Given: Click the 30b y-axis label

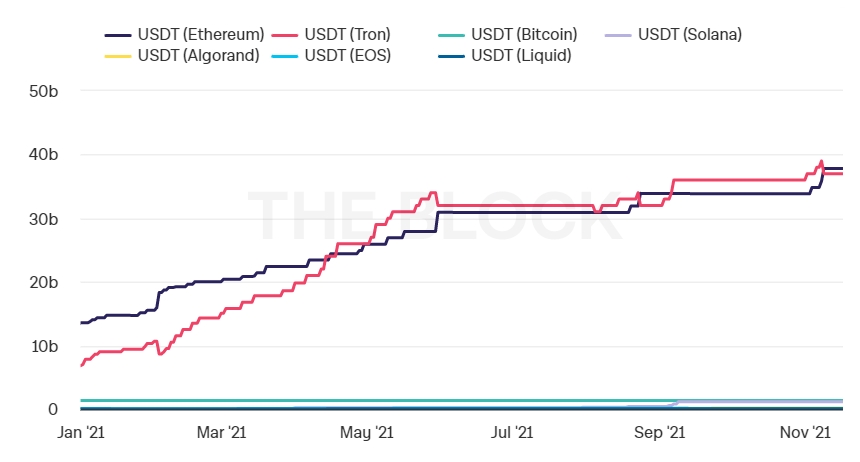Looking at the screenshot, I should coord(43,219).
